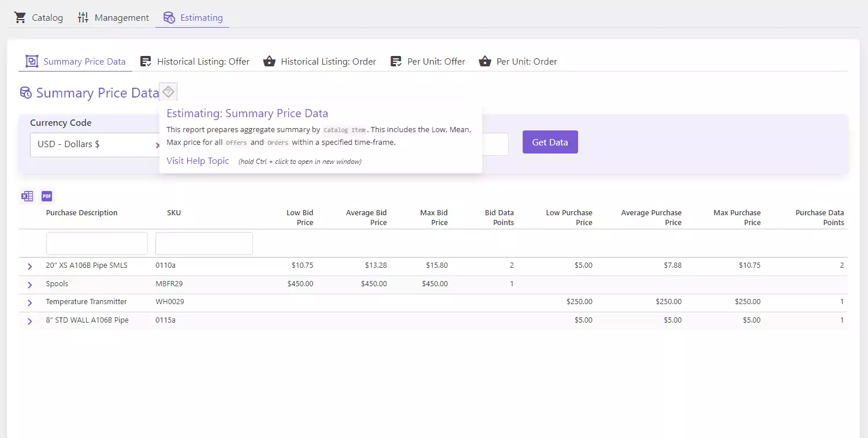The width and height of the screenshot is (868, 438).
Task: Switch to Historical Listing: Offer tab
Action: [x=195, y=62]
